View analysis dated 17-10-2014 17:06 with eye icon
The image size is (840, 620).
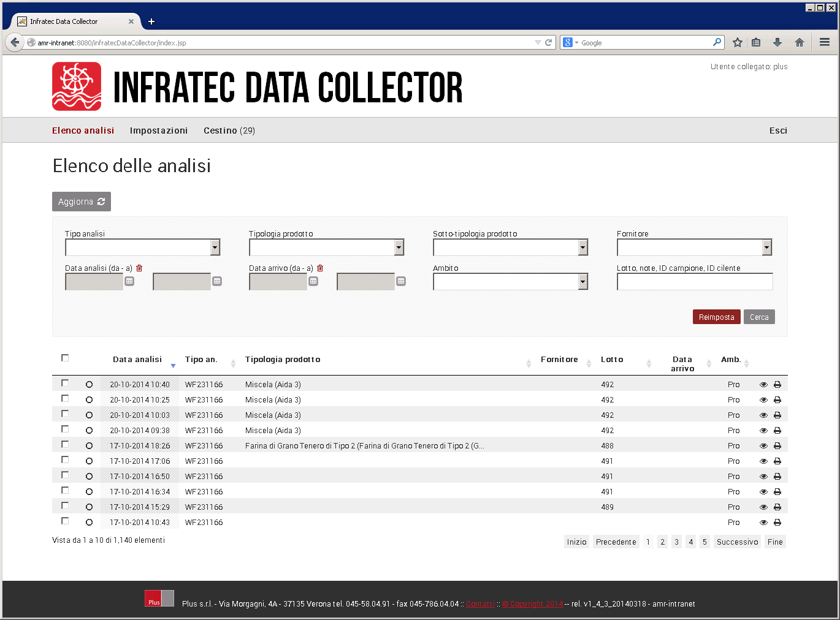763,461
